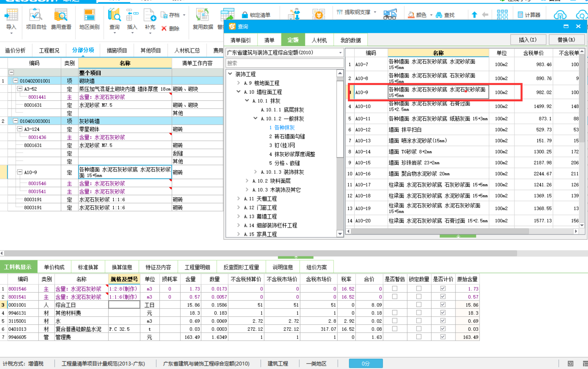Click the 替换(R) button
This screenshot has width=588, height=369.
566,40
